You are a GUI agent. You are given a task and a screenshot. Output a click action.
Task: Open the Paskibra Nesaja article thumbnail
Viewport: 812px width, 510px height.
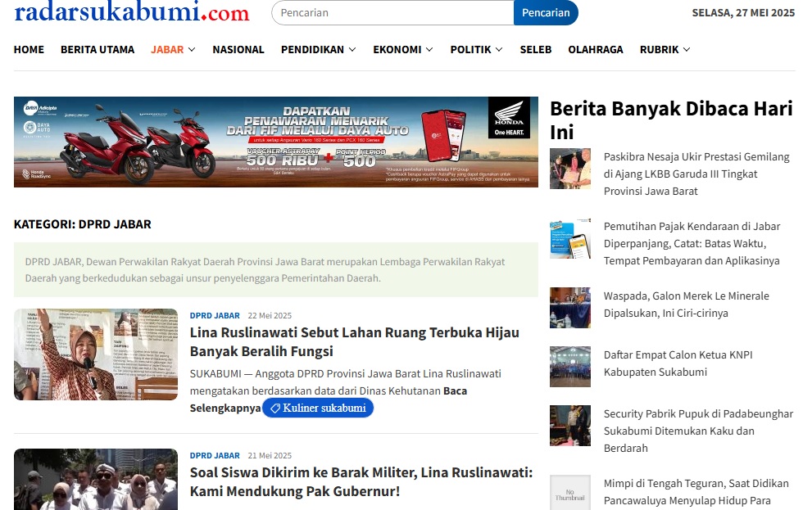[x=570, y=169]
